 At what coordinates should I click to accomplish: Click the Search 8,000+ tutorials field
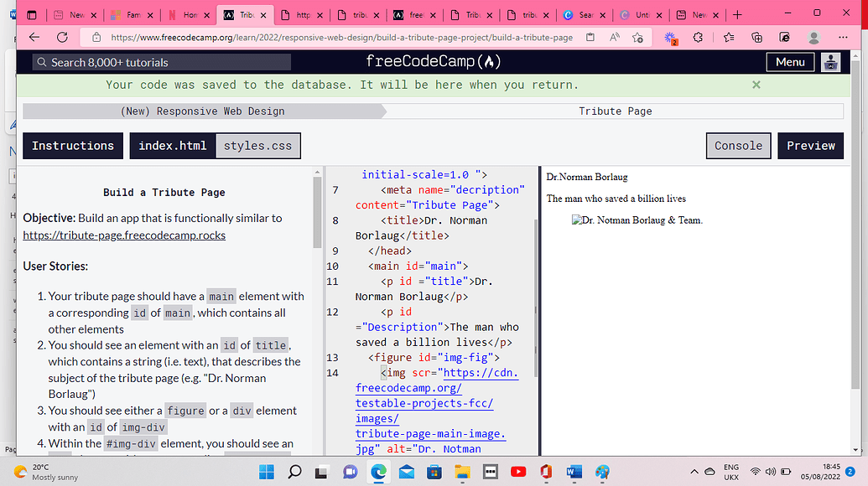(x=159, y=61)
